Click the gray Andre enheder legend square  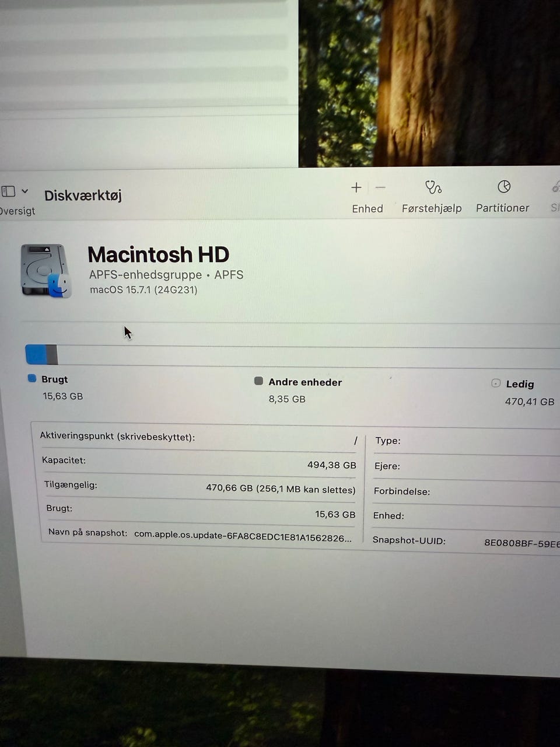[258, 381]
